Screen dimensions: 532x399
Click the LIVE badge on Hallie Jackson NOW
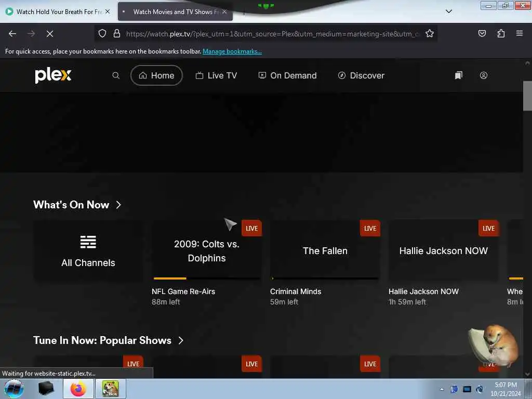[x=488, y=229]
